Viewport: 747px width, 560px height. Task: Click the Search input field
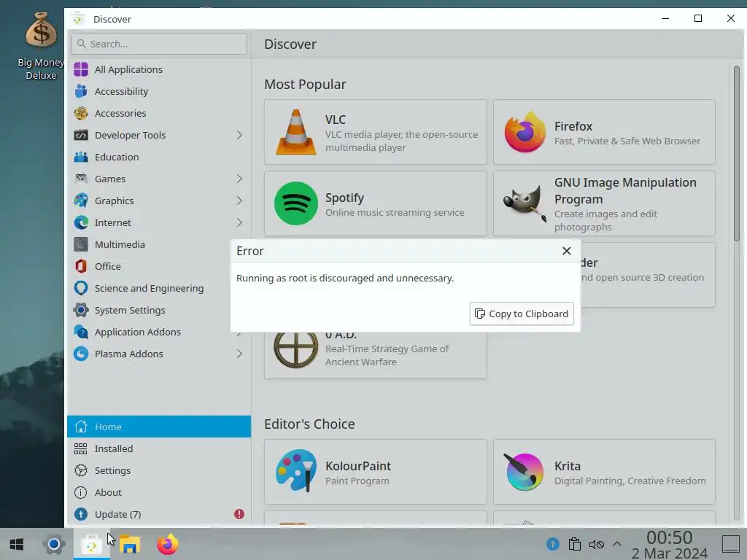pyautogui.click(x=159, y=44)
